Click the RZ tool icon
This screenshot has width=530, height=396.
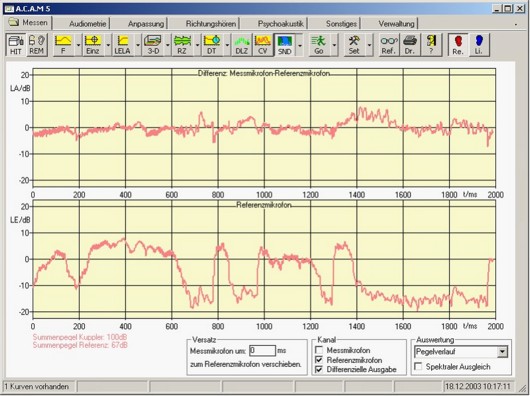(x=182, y=45)
